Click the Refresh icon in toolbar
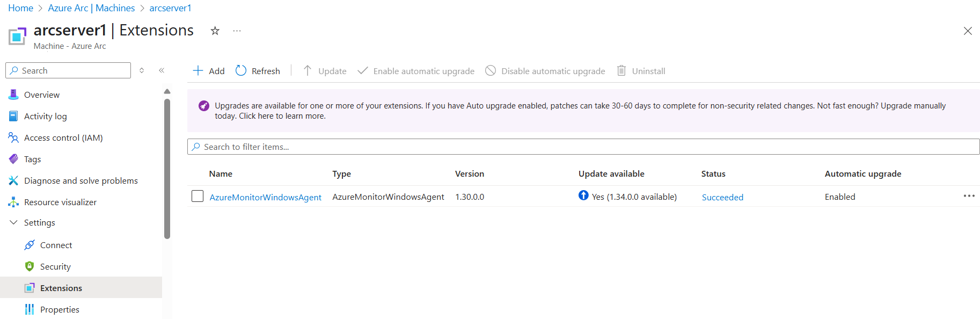980x319 pixels. pos(241,71)
